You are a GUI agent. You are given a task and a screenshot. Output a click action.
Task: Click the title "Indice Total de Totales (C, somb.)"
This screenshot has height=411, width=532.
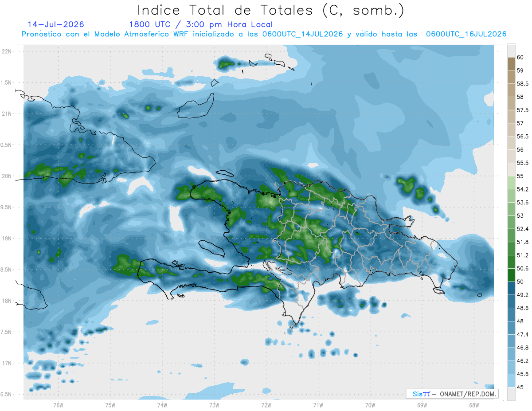click(x=270, y=10)
